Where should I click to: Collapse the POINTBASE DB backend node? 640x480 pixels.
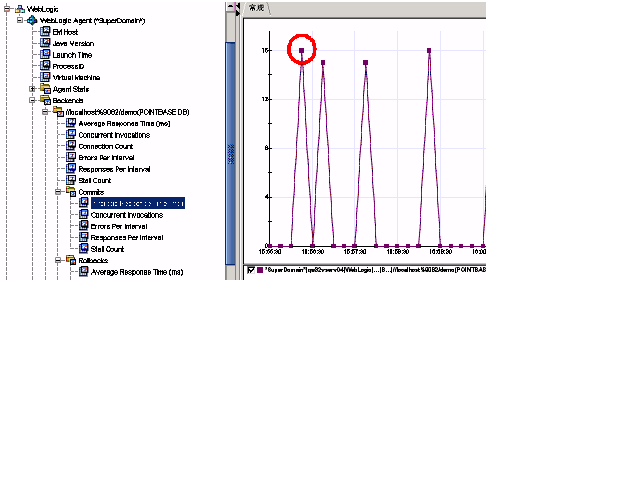[x=45, y=112]
